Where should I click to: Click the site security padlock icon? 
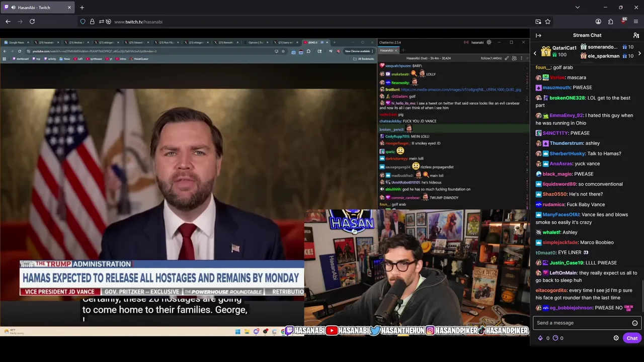[x=92, y=22]
